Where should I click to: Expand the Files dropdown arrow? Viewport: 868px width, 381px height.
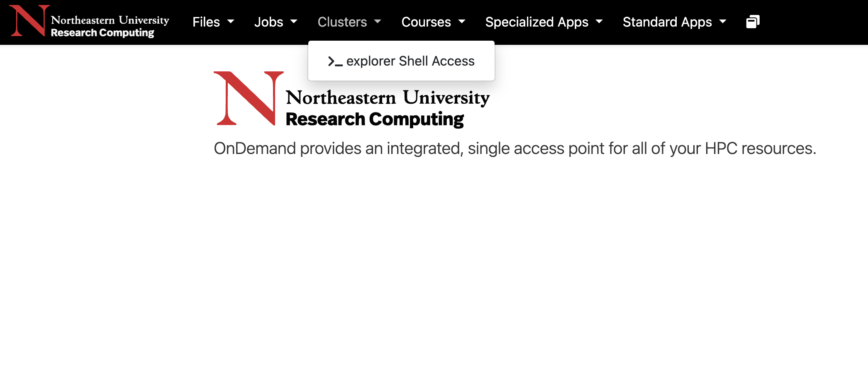pyautogui.click(x=231, y=22)
